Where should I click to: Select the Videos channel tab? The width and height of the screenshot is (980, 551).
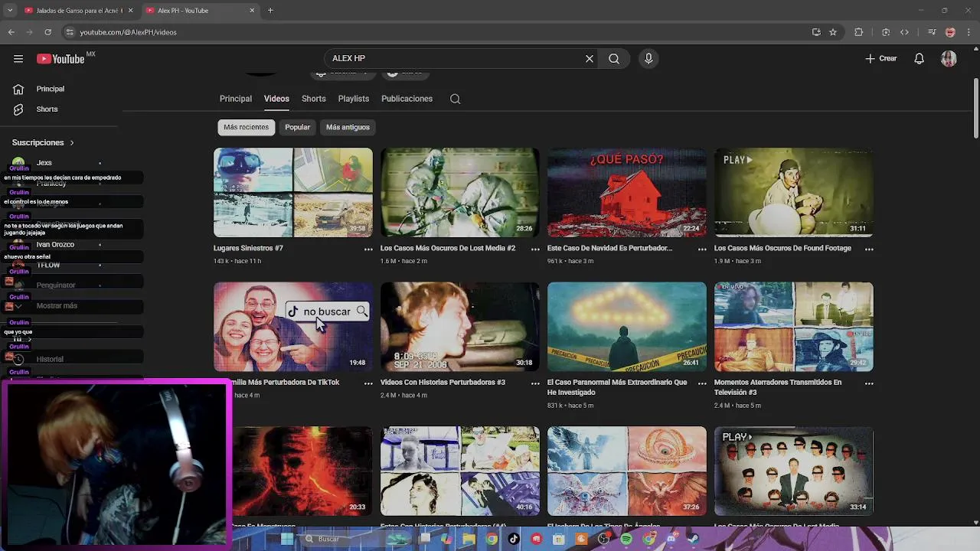click(276, 99)
